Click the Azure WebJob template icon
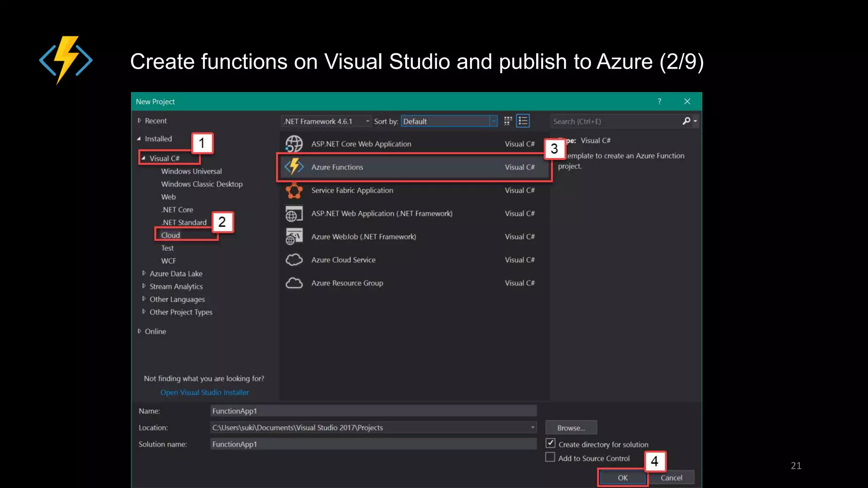This screenshot has height=488, width=868. click(294, 237)
